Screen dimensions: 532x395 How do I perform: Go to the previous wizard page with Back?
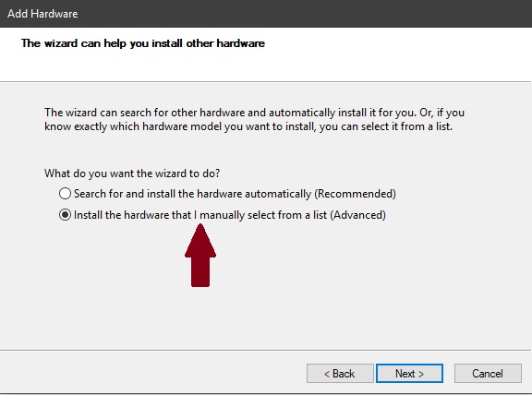coord(340,373)
